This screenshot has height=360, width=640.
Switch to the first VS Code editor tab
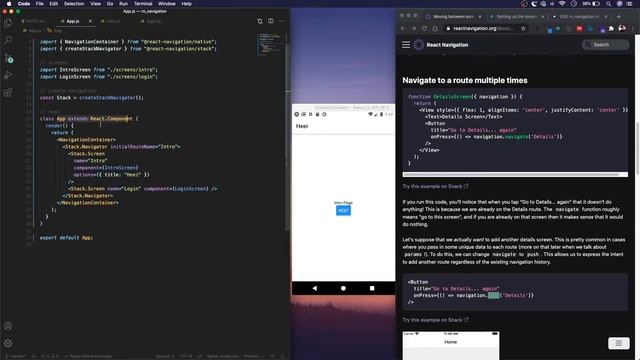point(36,21)
